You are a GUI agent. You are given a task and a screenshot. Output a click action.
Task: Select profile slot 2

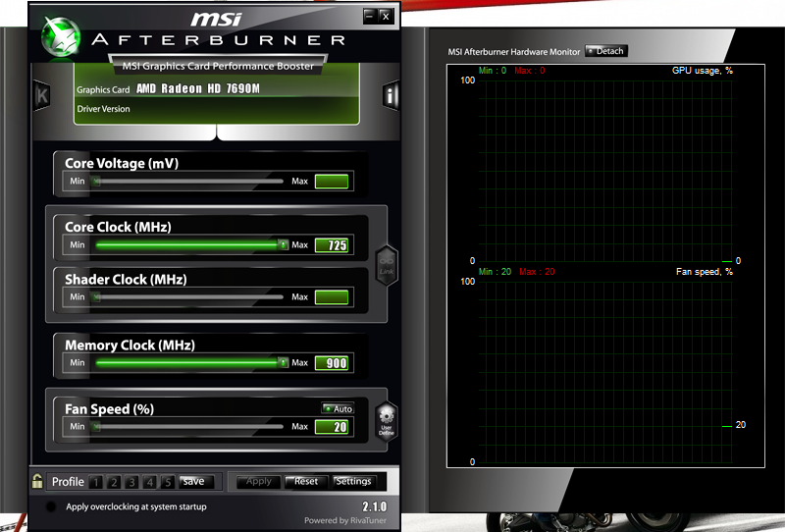click(114, 482)
